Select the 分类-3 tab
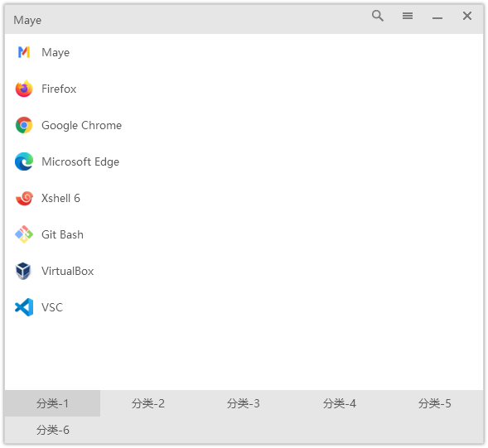Viewport: 488px width, 448px height. (244, 403)
